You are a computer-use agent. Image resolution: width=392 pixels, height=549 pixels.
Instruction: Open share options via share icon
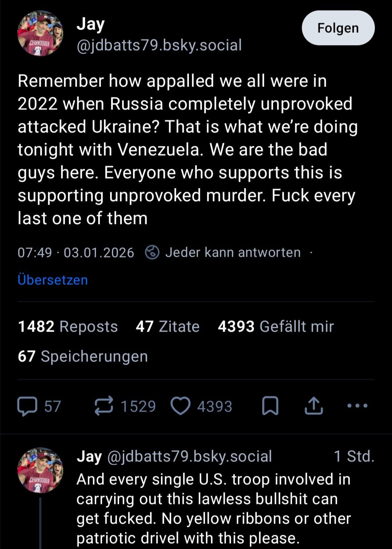tap(314, 406)
